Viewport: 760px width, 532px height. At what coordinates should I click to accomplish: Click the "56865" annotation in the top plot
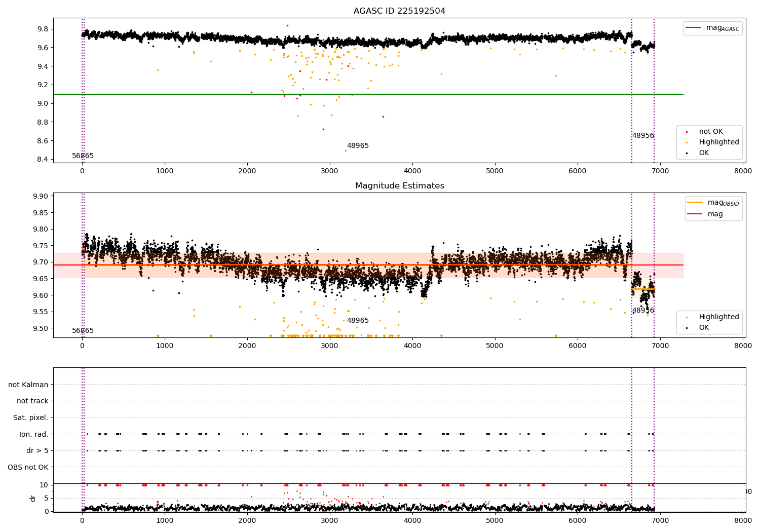coord(83,156)
